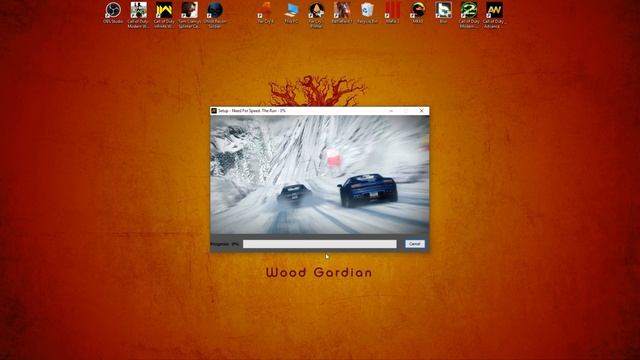Click the installation progress bar

320,244
